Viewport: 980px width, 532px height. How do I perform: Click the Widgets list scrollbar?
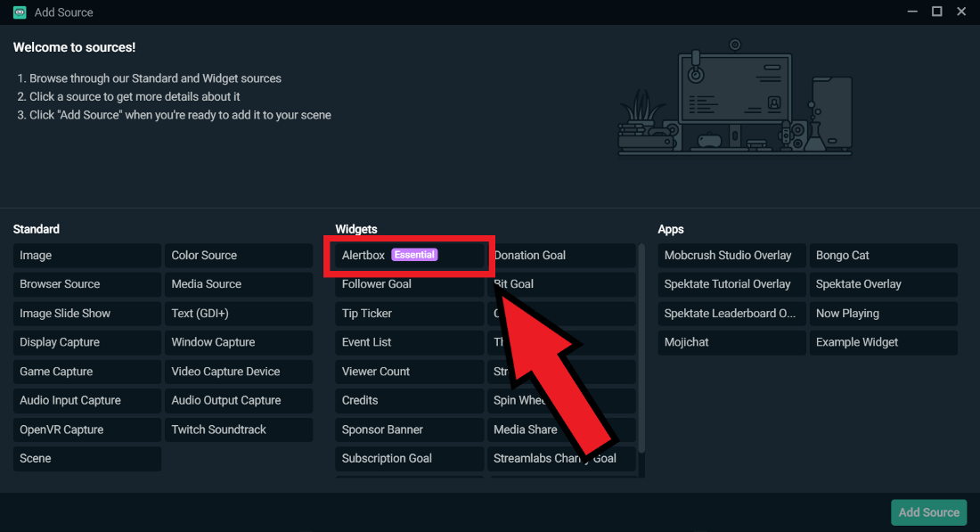click(641, 348)
